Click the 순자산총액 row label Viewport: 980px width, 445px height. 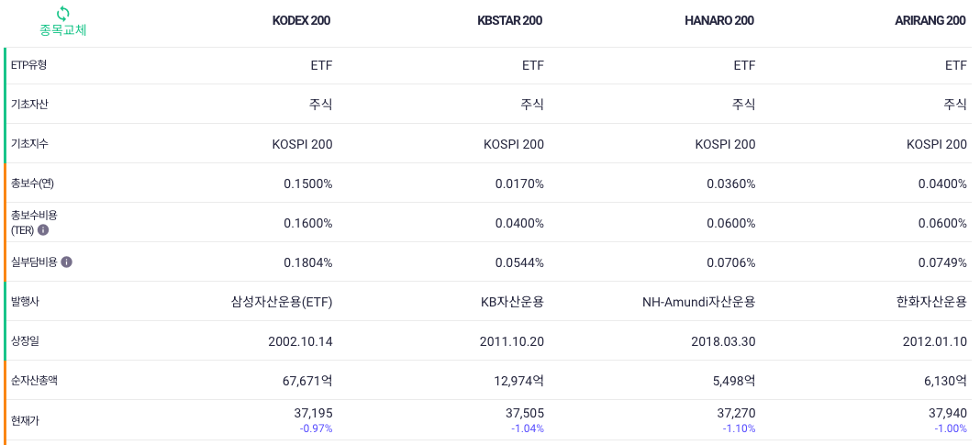tap(34, 380)
